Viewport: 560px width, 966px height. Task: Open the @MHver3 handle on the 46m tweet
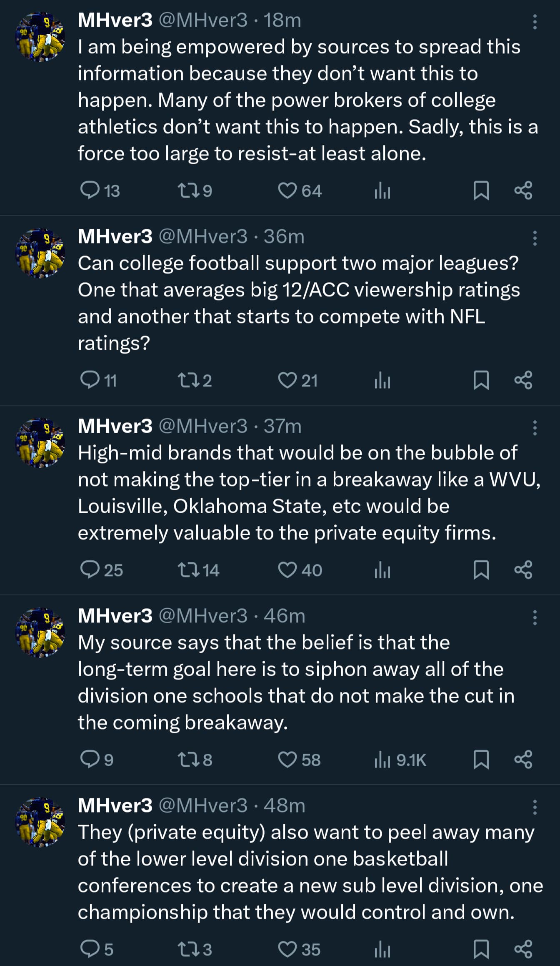pyautogui.click(x=203, y=616)
